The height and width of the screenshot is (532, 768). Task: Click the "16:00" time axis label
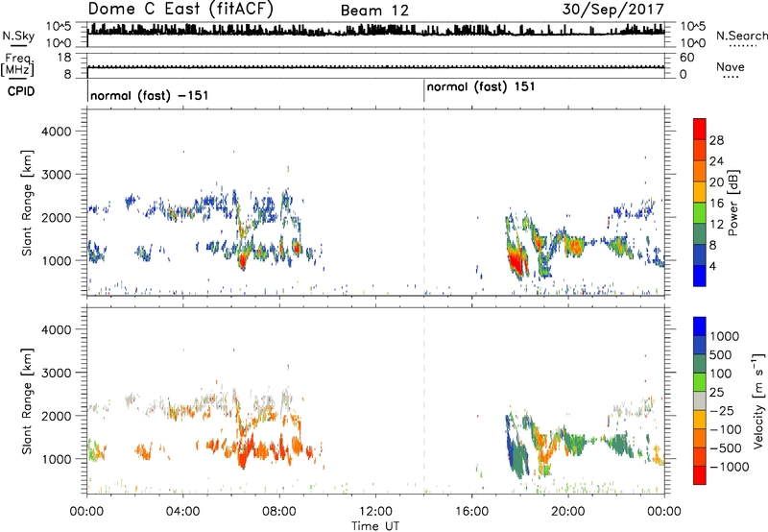[x=471, y=512]
